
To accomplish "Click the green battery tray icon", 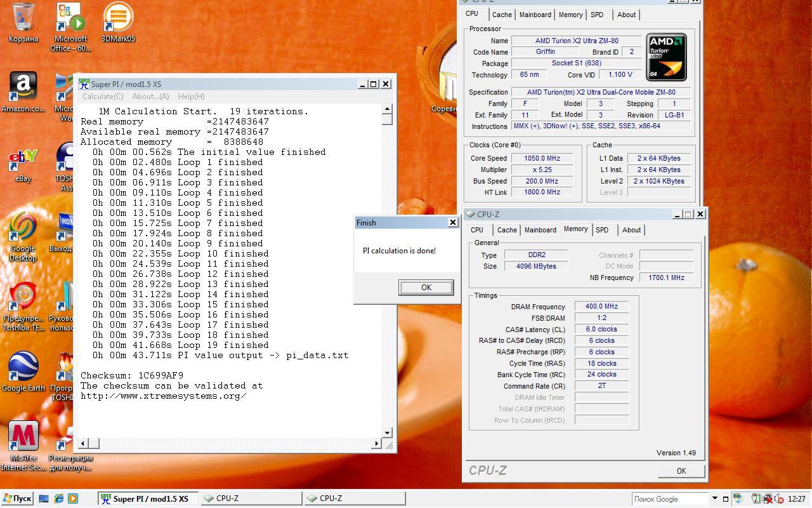I will (757, 498).
